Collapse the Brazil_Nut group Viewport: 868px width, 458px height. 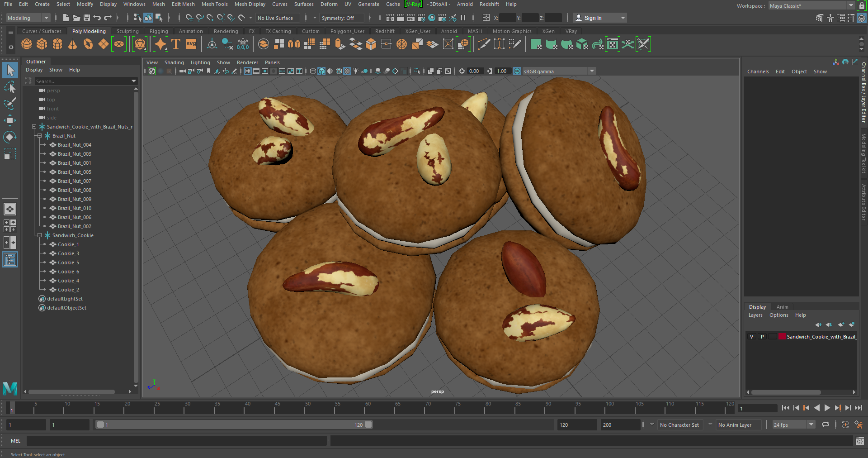point(40,136)
